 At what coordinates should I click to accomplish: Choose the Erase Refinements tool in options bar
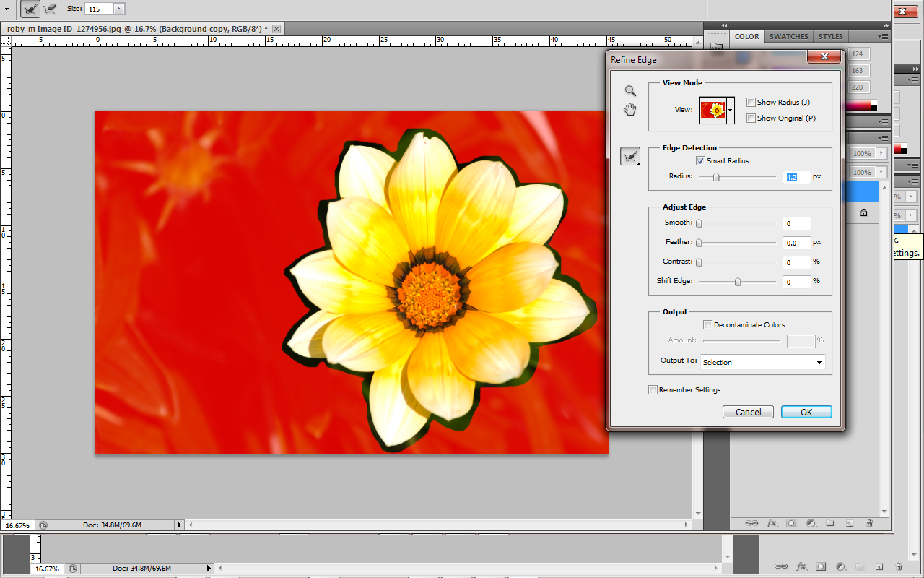pos(51,9)
